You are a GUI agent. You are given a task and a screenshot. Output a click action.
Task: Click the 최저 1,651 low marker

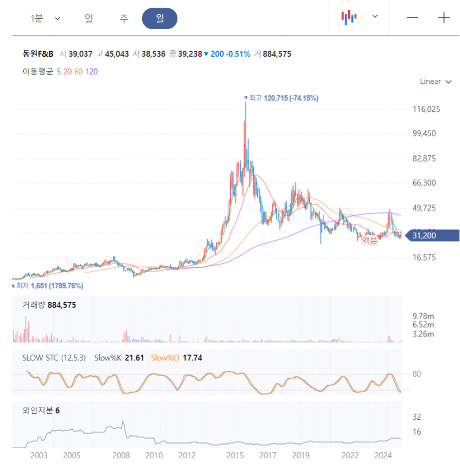pyautogui.click(x=48, y=286)
